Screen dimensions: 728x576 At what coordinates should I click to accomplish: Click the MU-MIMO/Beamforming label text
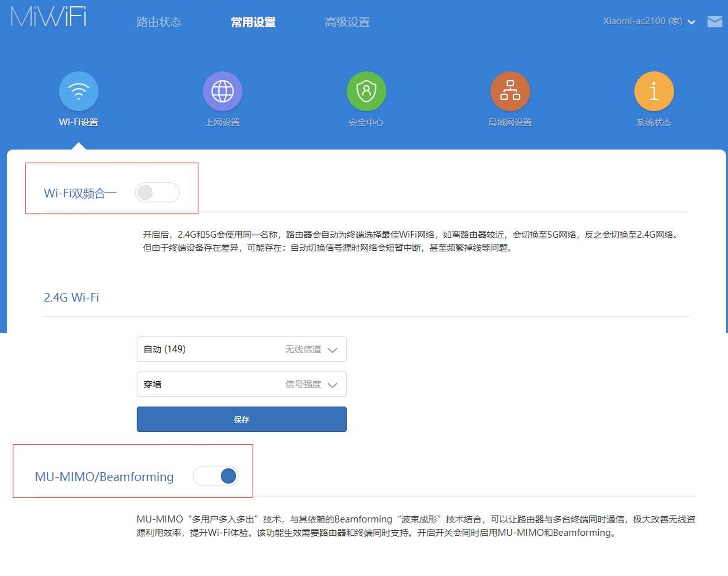pyautogui.click(x=104, y=477)
